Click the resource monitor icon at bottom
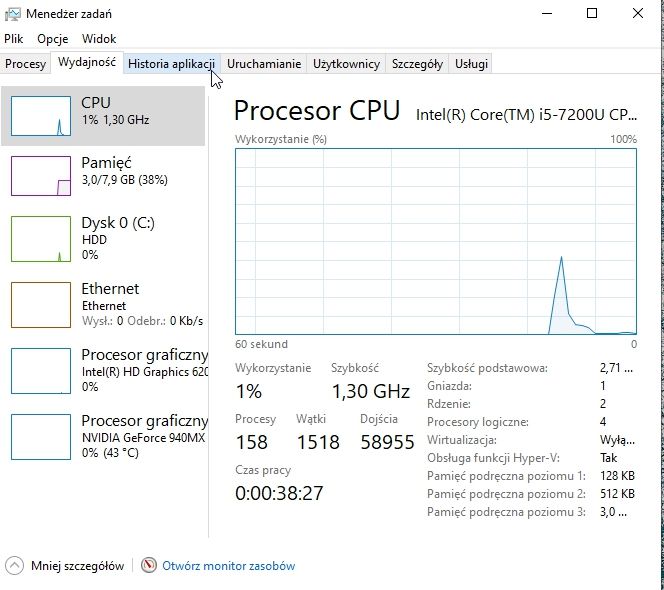This screenshot has height=590, width=664. (149, 565)
